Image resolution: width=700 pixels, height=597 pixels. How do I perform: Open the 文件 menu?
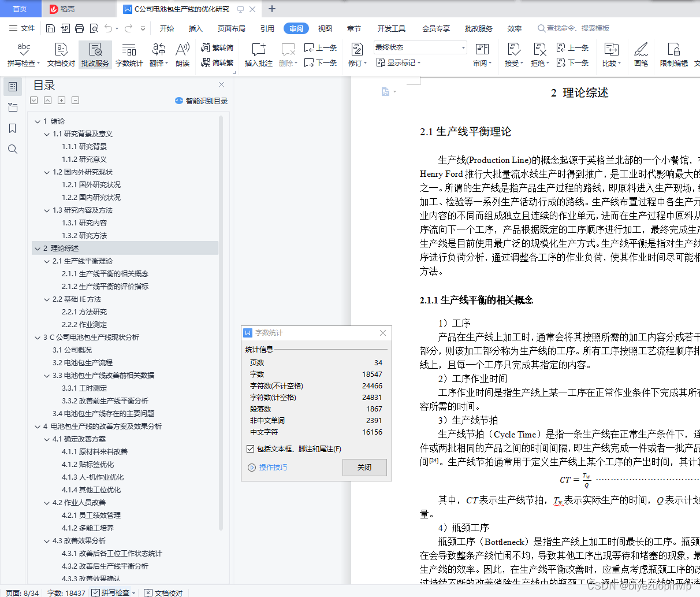[x=23, y=28]
